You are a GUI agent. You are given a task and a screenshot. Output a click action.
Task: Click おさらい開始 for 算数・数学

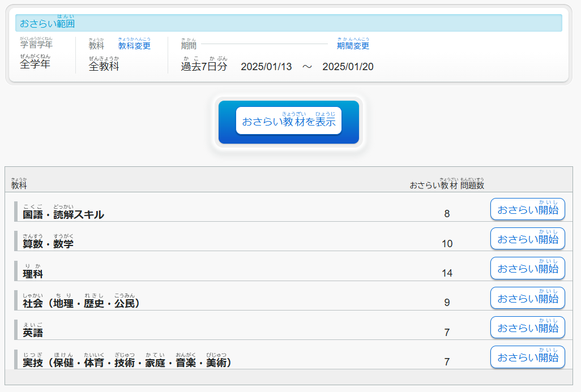click(x=527, y=239)
